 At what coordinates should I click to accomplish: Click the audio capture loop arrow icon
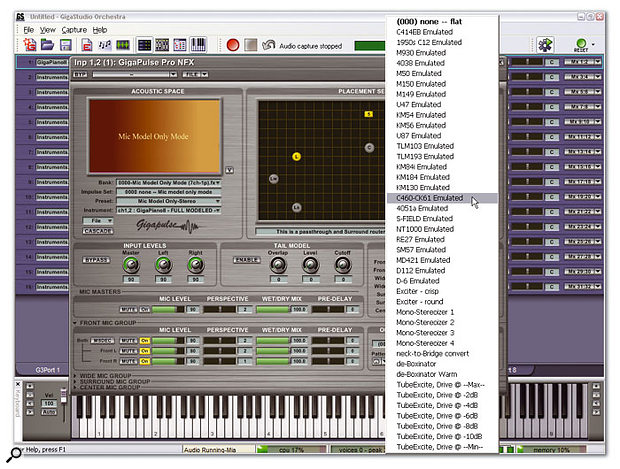[x=269, y=45]
